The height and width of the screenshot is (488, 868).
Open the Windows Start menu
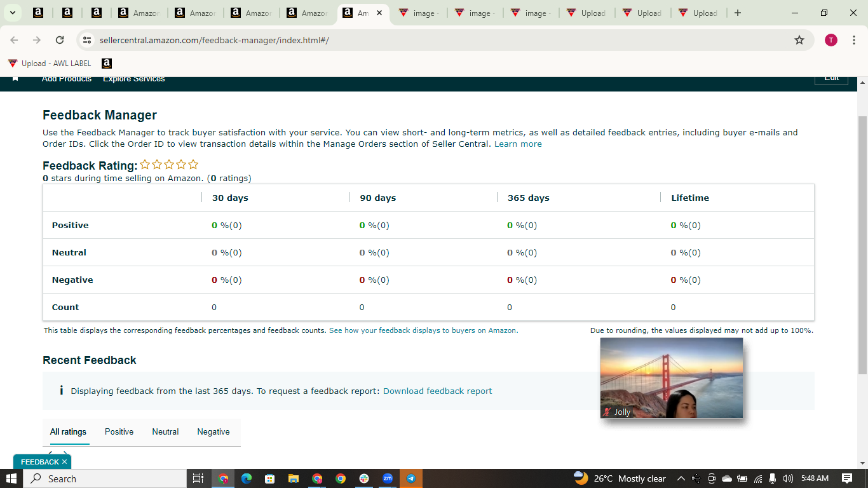(11, 478)
